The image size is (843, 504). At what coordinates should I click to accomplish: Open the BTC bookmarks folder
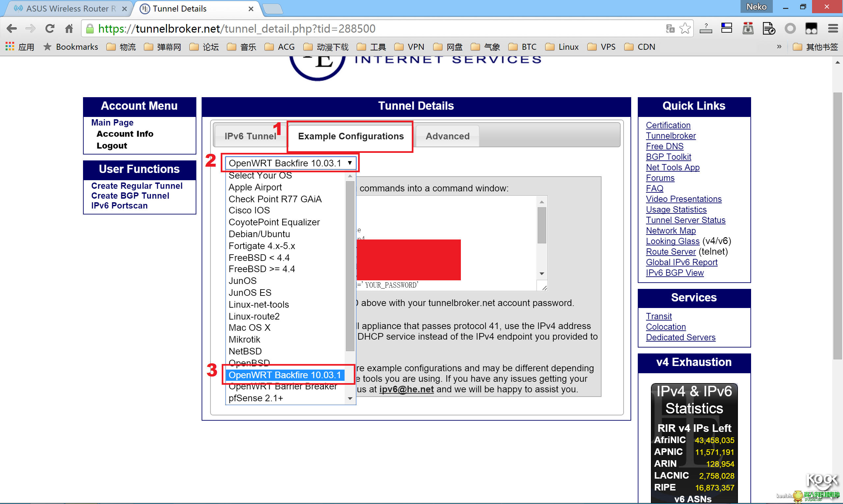(x=522, y=47)
